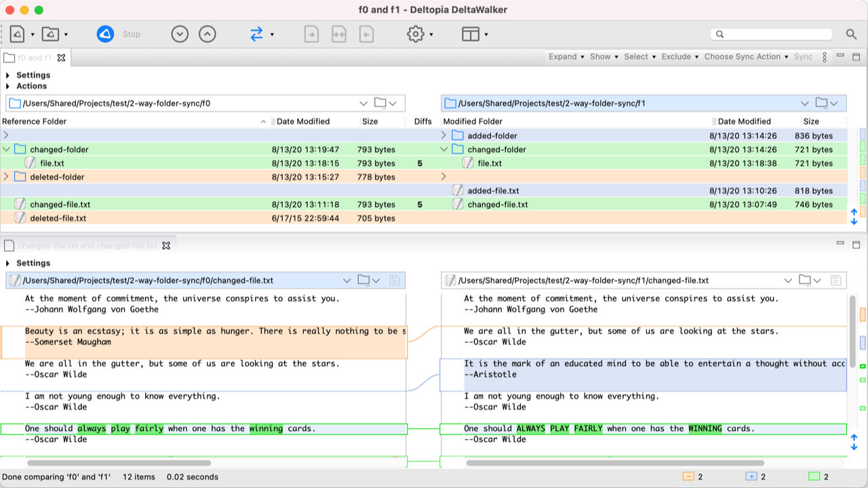Screen dimensions: 868x488
Task: Click the three-dot view menu in folder panel
Action: (825, 57)
